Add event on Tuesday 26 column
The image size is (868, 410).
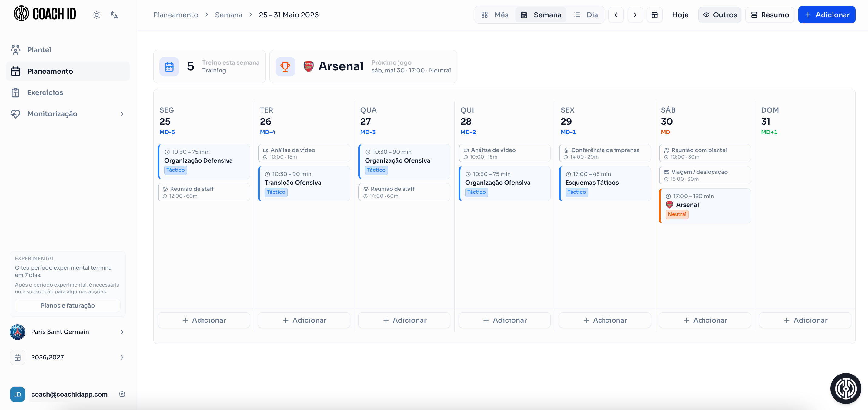click(304, 320)
